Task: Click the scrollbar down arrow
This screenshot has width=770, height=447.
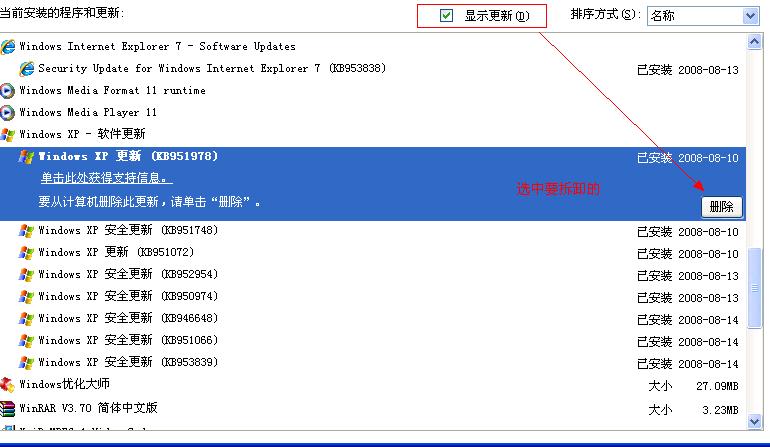Action: pyautogui.click(x=754, y=421)
